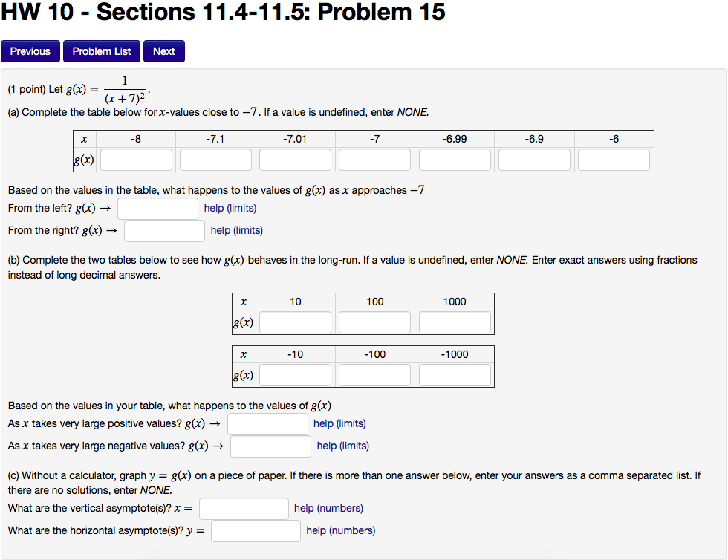Open the Problem List

(101, 51)
